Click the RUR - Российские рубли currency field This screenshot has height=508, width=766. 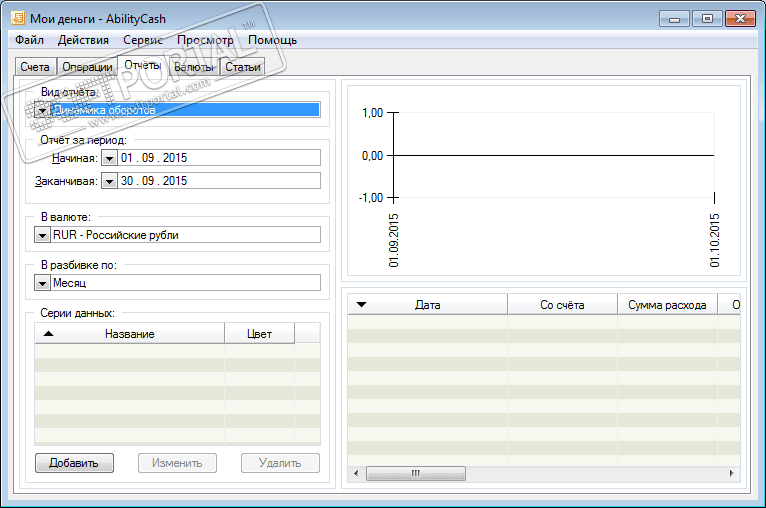[x=186, y=235]
